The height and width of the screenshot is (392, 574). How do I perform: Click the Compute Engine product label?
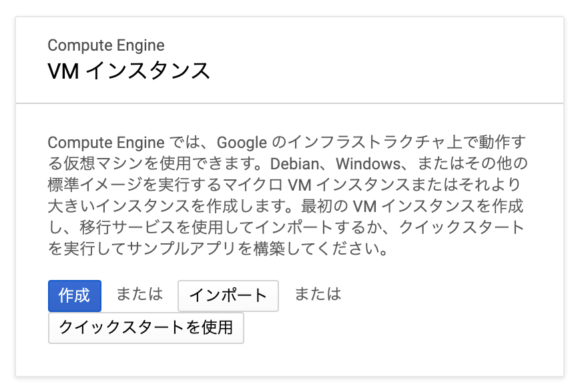coord(105,45)
